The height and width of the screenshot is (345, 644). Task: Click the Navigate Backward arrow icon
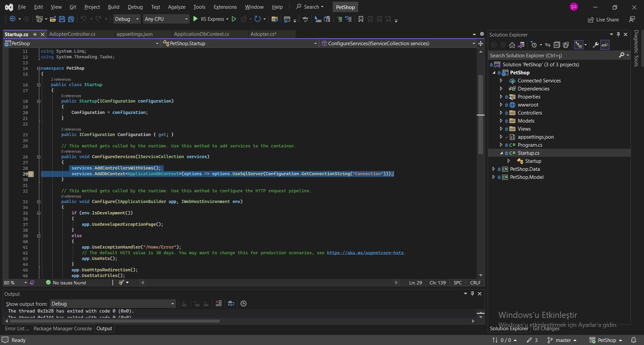pyautogui.click(x=12, y=19)
